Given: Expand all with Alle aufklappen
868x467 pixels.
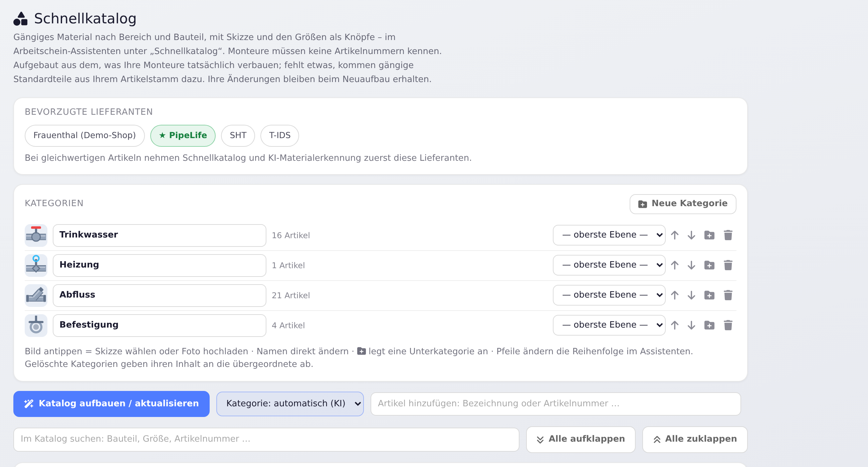Looking at the screenshot, I should [581, 439].
